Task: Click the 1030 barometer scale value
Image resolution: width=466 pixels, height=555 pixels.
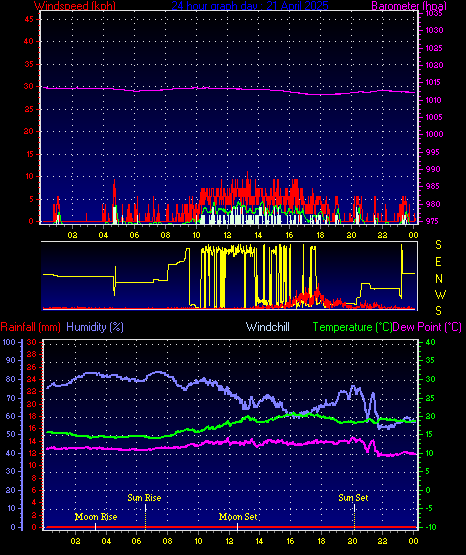Action: point(434,30)
